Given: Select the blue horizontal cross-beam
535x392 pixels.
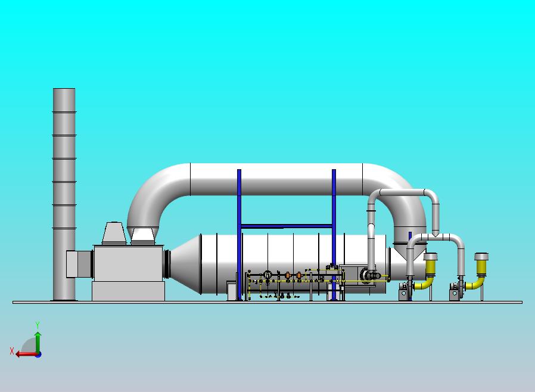Looking at the screenshot, I should coord(287,226).
